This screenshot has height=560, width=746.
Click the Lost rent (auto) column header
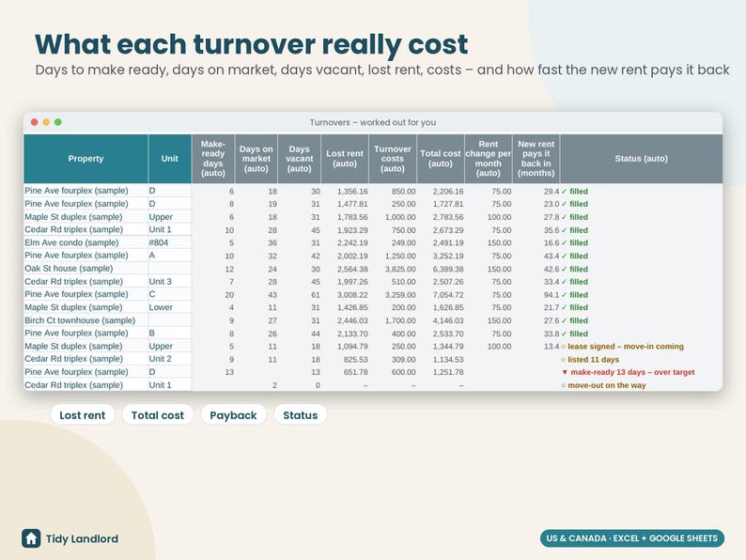(x=345, y=159)
